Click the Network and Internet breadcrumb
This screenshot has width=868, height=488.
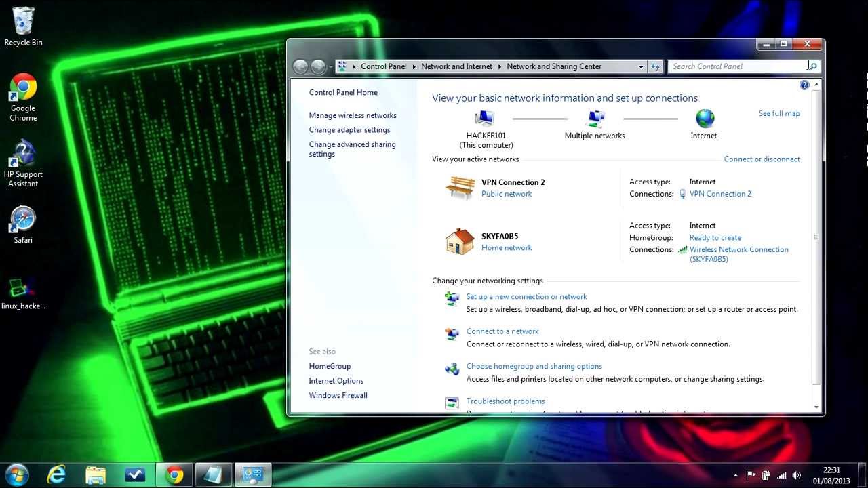(457, 66)
